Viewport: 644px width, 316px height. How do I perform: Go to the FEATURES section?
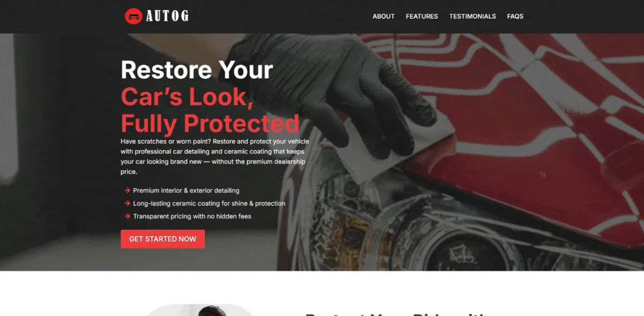click(422, 16)
